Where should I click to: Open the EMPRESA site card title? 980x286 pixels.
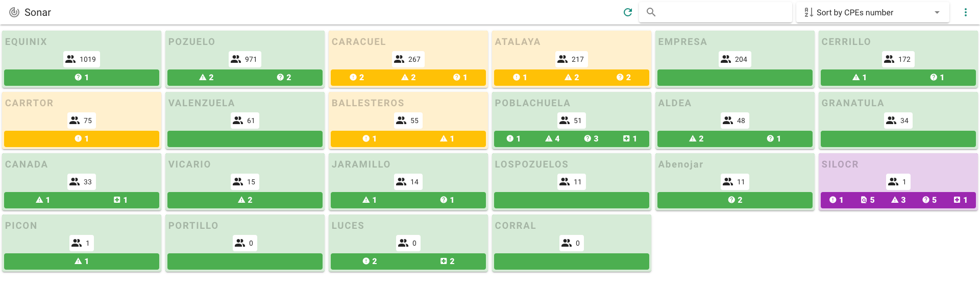point(682,42)
